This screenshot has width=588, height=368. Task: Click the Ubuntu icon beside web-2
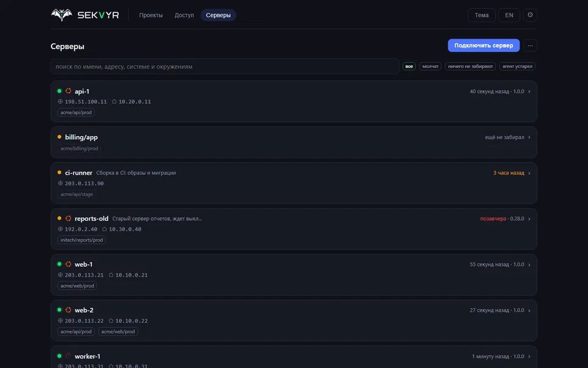68,310
